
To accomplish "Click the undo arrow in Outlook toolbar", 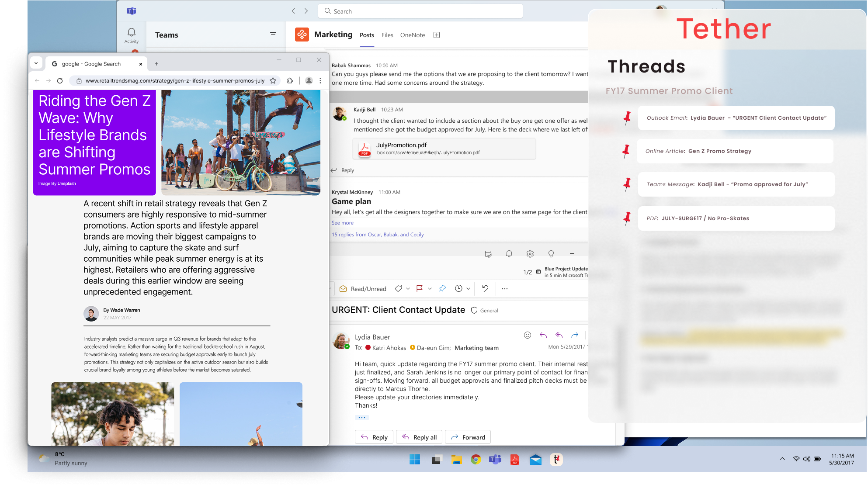I will click(x=485, y=288).
